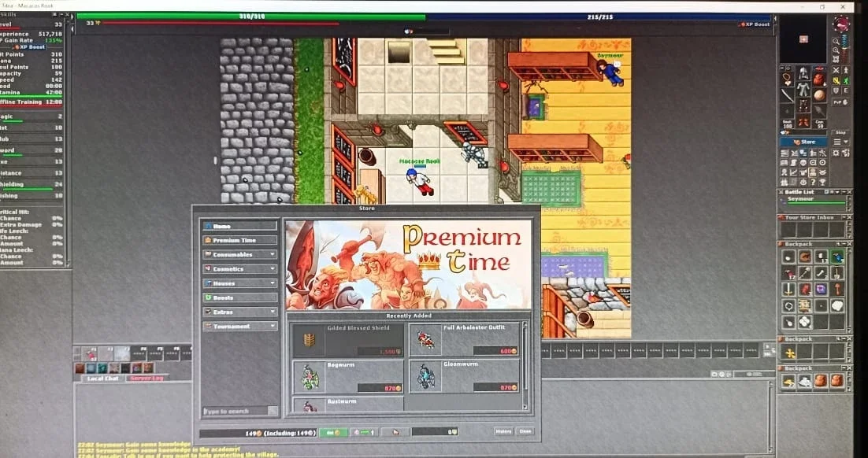Click the minimap center icon

836,59
